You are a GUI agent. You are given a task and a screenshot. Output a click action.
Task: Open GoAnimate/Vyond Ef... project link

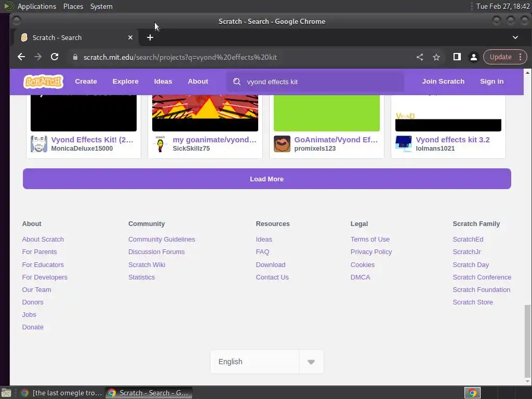336,140
